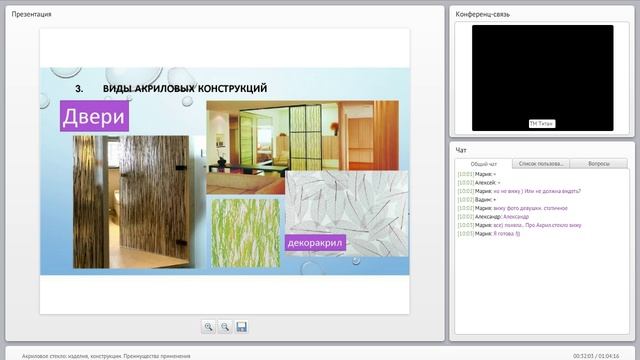The height and width of the screenshot is (360, 640).
Task: Select the slide heading ВИДЫ АКРИЛОВЫХ КОНСТРУКЦИЙ
Action: pyautogui.click(x=185, y=89)
